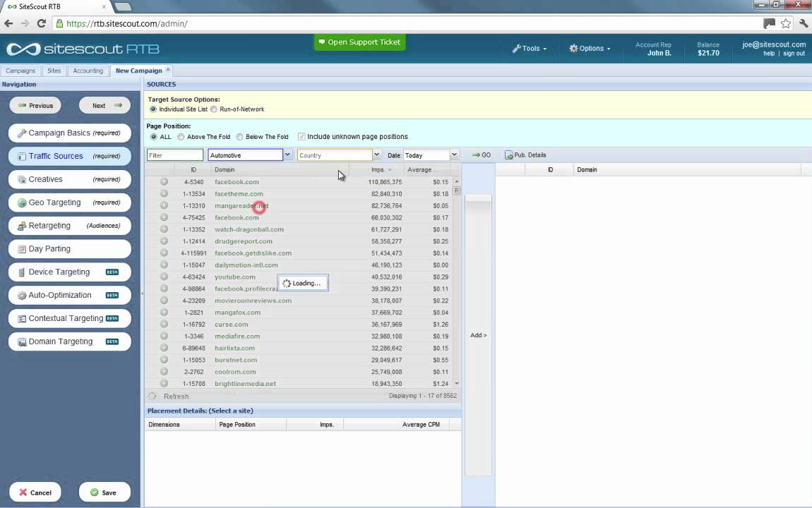Open the Tools dropdown menu

coord(530,49)
